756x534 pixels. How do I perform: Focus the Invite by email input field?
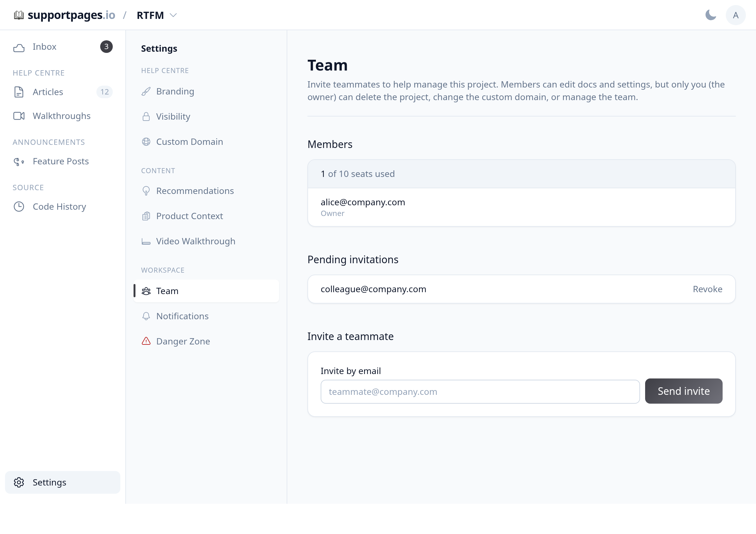pos(480,392)
